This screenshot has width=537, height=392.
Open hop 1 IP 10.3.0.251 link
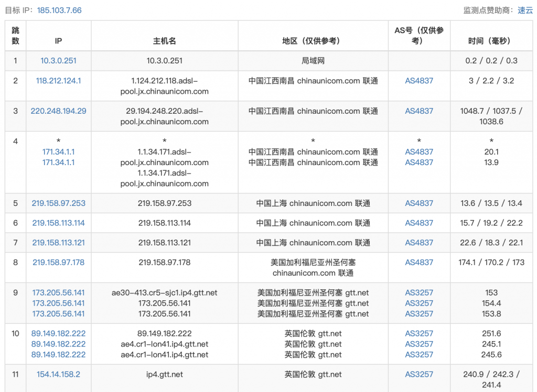[59, 61]
